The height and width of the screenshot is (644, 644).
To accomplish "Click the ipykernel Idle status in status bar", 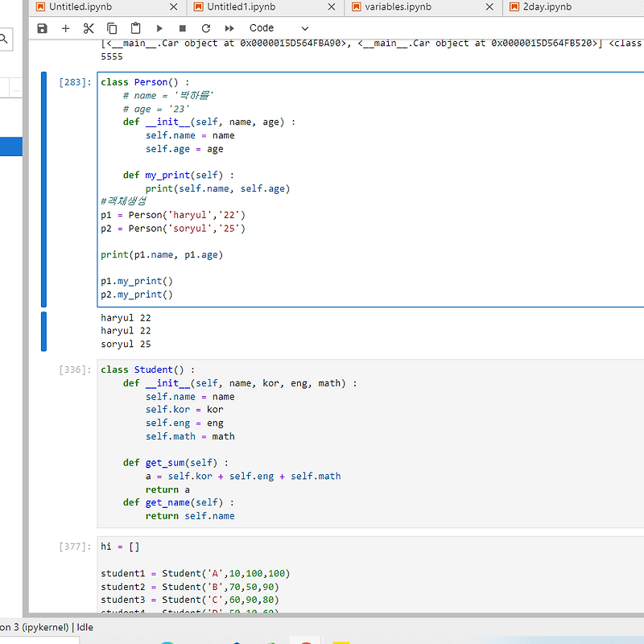I will click(x=47, y=627).
